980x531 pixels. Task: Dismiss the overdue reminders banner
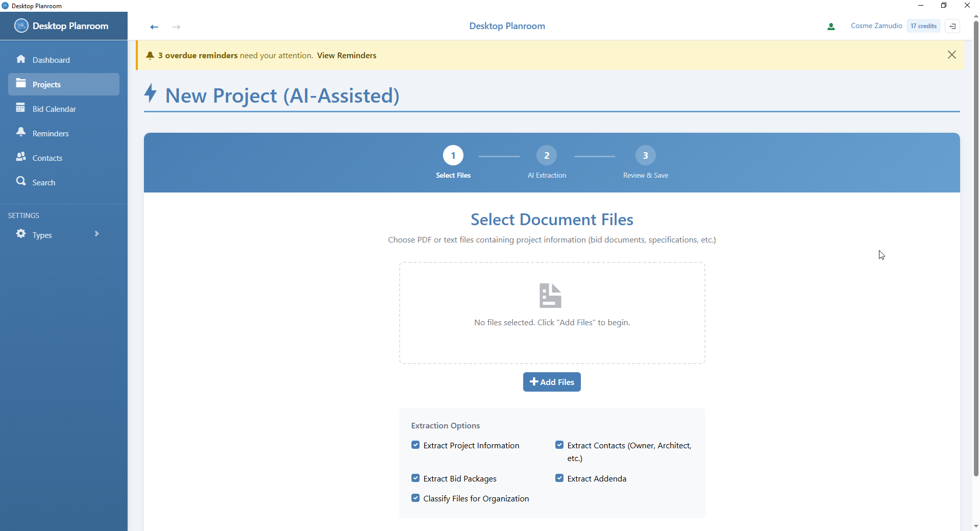tap(952, 55)
